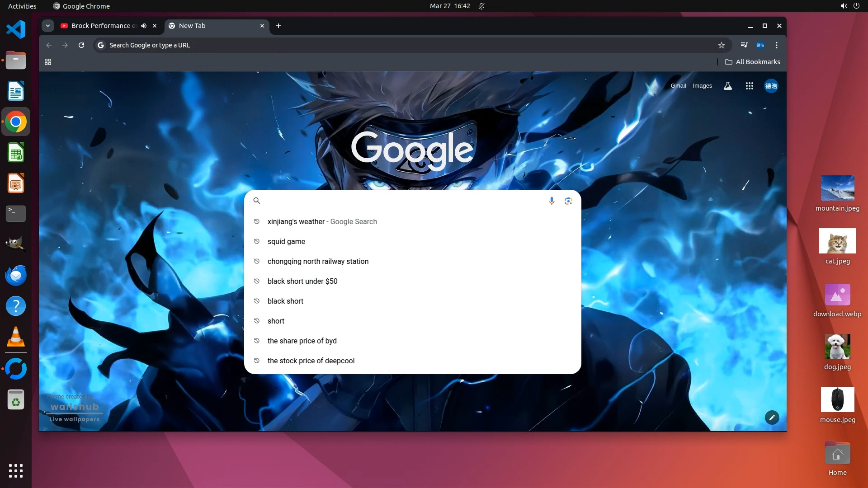This screenshot has width=868, height=488.
Task: Open media controls icon in toolbar
Action: (x=744, y=45)
